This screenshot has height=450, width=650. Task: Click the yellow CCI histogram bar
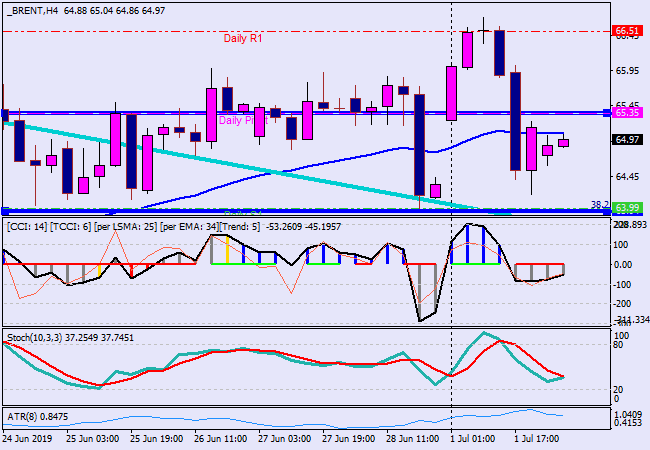pyautogui.click(x=227, y=252)
